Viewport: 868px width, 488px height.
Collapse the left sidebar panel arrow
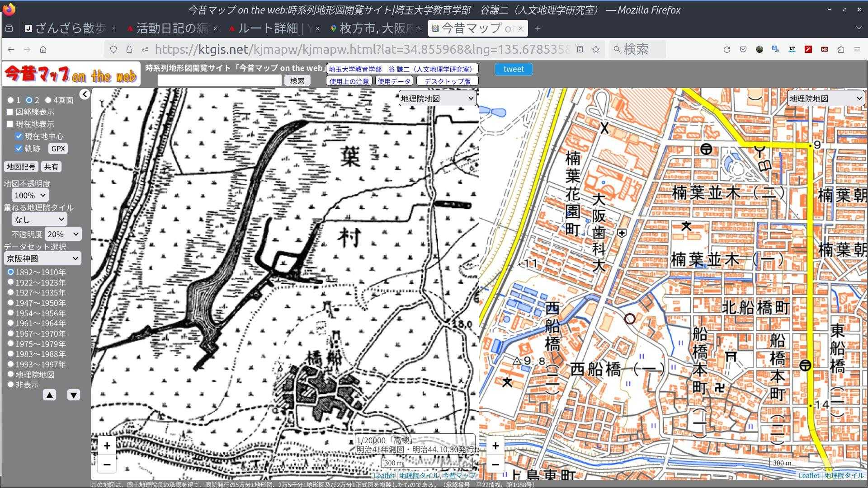[x=85, y=94]
